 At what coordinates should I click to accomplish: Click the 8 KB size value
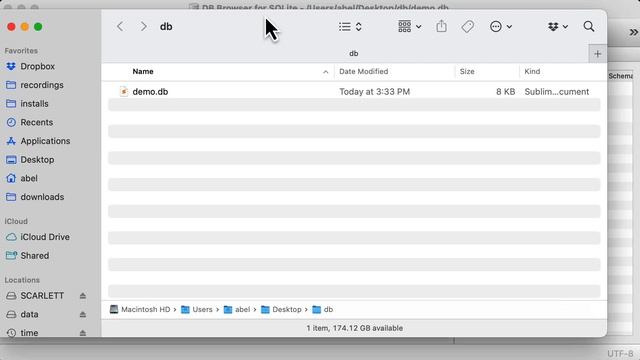(x=505, y=91)
